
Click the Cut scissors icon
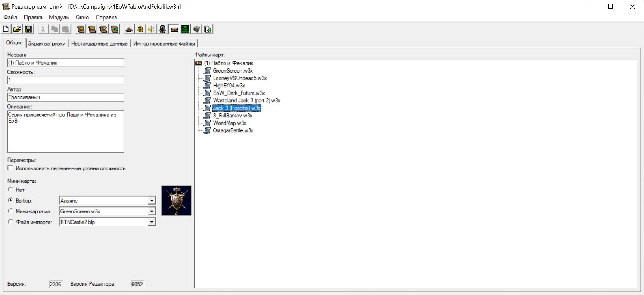pyautogui.click(x=43, y=29)
